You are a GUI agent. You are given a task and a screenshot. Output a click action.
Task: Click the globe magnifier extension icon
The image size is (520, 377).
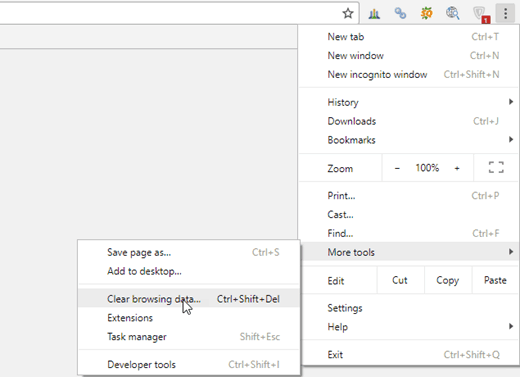453,13
